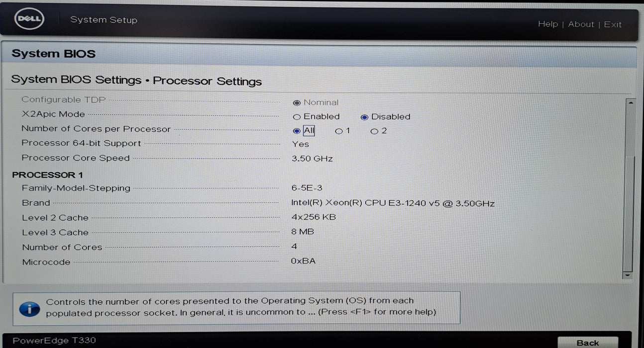
Task: Click the X2Apic Mode label
Action: [53, 114]
